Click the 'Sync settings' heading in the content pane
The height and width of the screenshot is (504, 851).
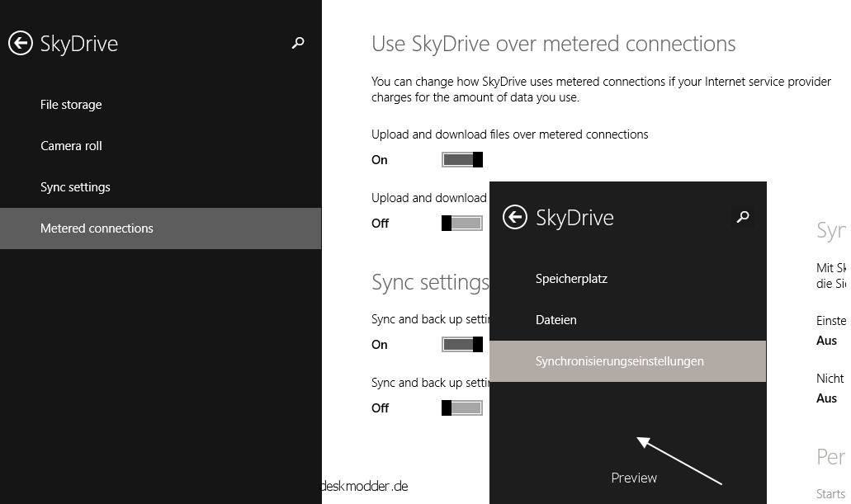coord(430,283)
